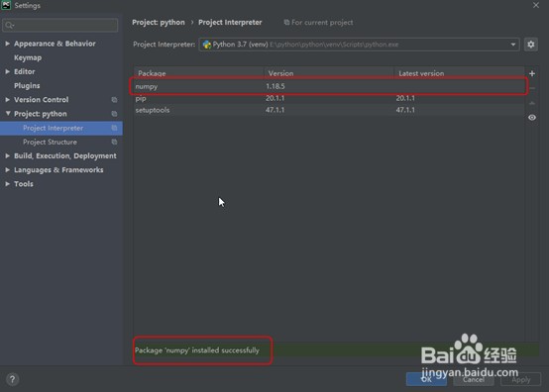Click the numpy version 1.18.5 cell
This screenshot has width=549, height=392.
point(275,86)
